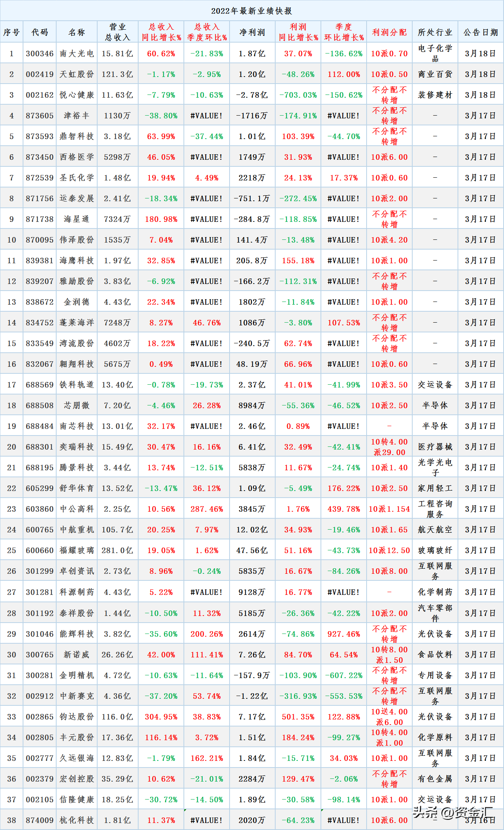This screenshot has height=830, width=504.
Task: Click stock code 688484
Action: (40, 426)
